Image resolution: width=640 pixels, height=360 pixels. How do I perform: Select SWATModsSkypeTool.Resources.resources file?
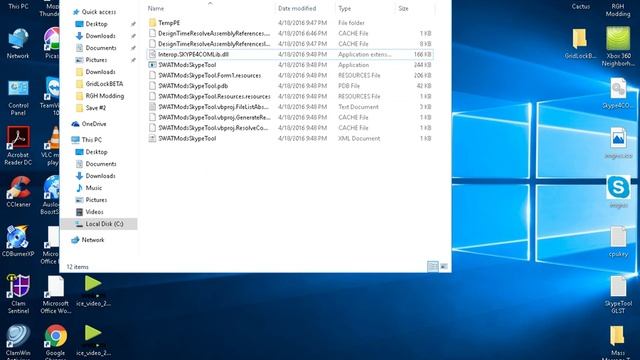point(290,96)
